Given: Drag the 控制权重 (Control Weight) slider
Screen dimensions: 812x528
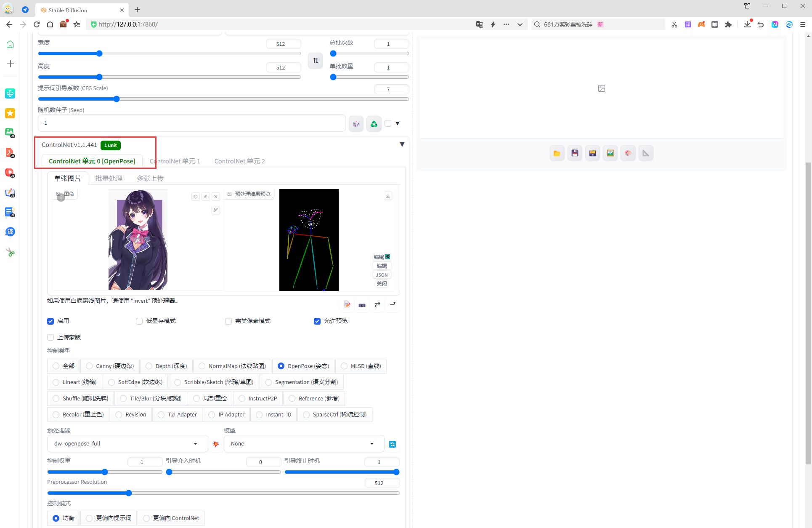Looking at the screenshot, I should [105, 471].
